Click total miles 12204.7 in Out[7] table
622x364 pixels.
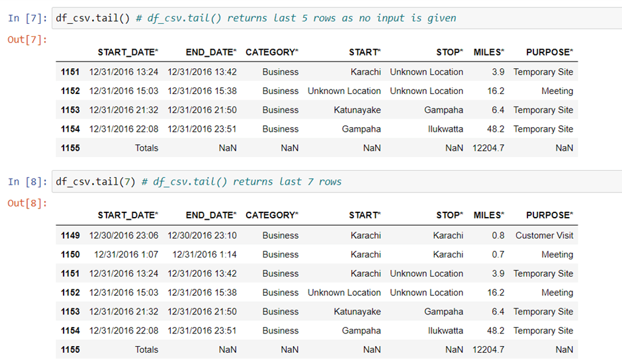coord(488,148)
